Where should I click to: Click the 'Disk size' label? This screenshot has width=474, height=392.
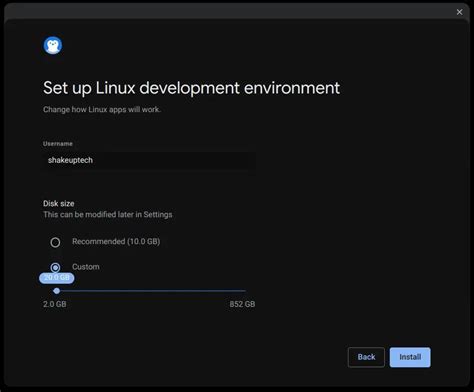click(x=59, y=203)
